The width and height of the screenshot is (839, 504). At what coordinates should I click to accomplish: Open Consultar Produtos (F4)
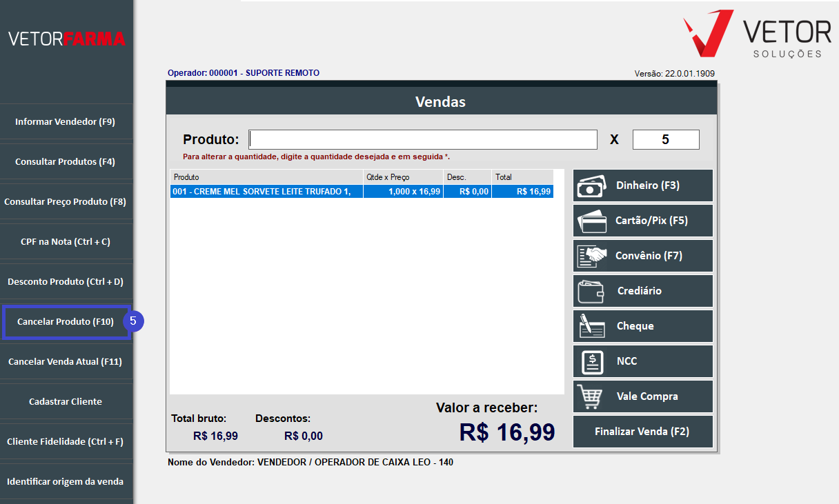coord(66,161)
